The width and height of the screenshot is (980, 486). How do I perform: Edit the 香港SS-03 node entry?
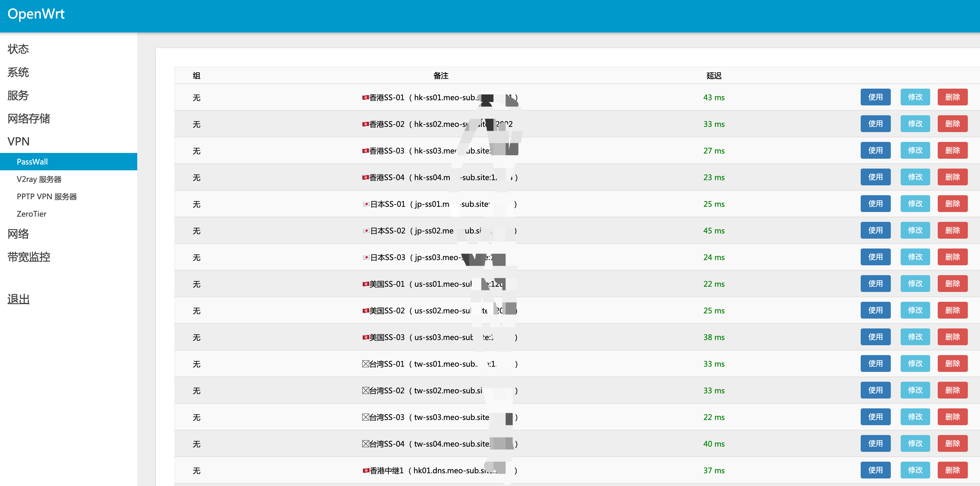pos(915,150)
